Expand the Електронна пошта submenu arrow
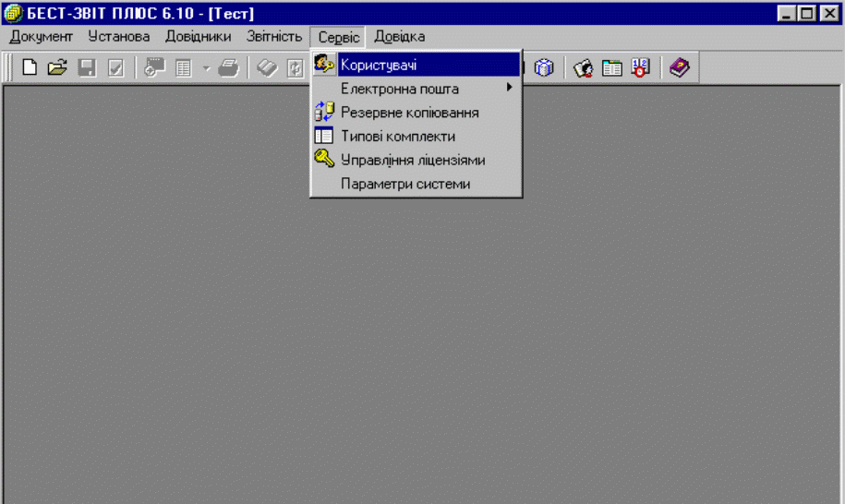 click(x=509, y=89)
